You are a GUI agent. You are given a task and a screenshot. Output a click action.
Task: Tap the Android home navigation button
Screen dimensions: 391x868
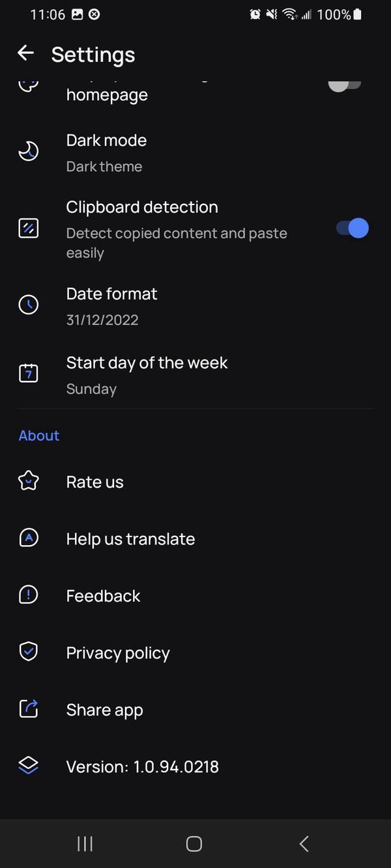[194, 843]
